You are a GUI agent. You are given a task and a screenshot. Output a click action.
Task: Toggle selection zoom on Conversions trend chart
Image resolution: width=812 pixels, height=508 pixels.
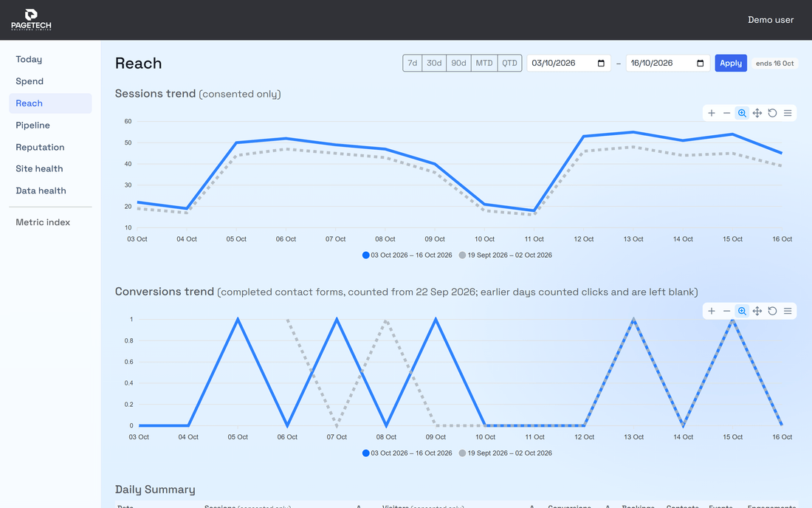[x=742, y=311]
